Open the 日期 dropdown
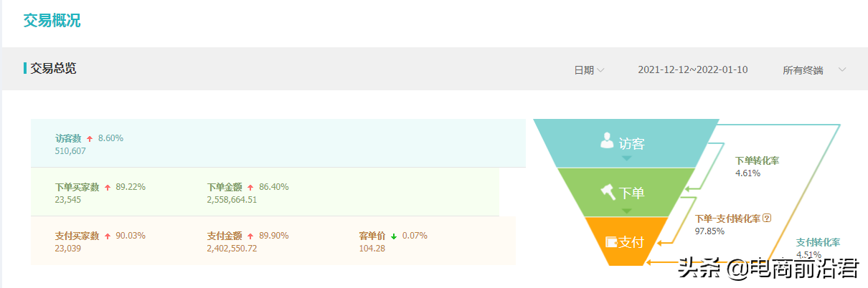The height and width of the screenshot is (288, 868). (x=589, y=69)
